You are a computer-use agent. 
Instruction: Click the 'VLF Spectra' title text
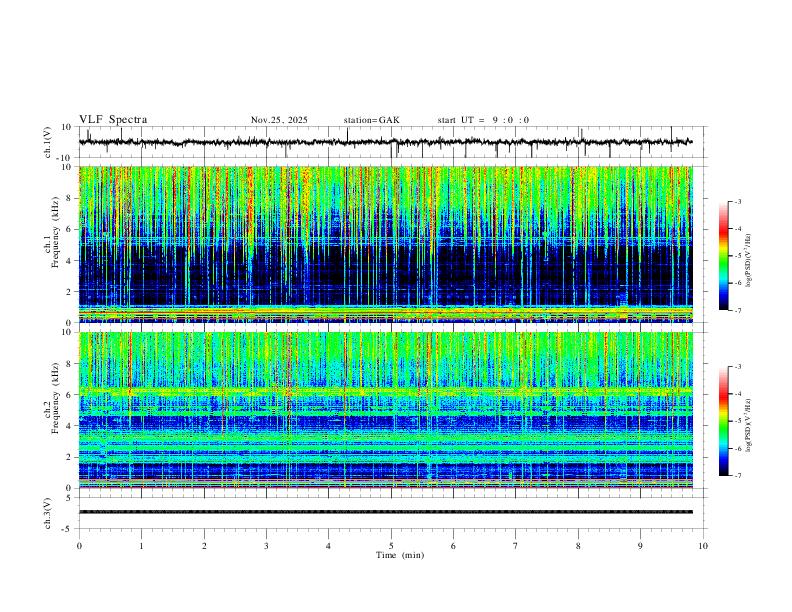[113, 120]
